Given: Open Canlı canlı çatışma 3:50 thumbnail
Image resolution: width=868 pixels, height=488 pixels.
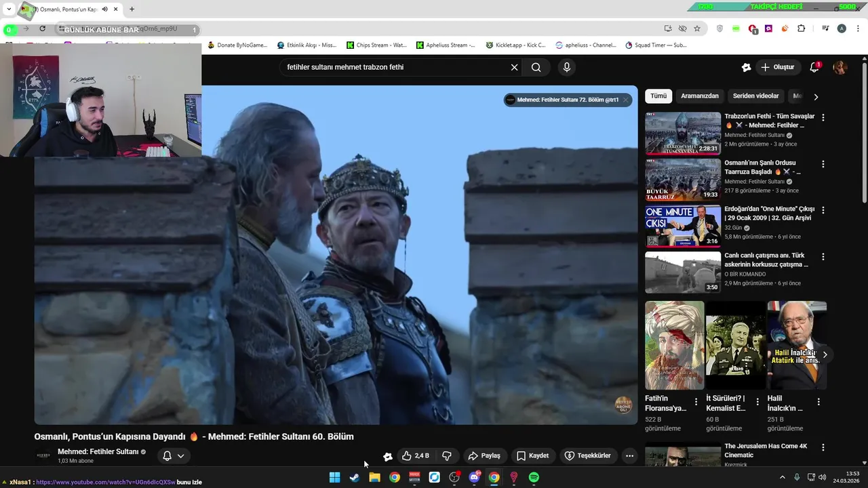Looking at the screenshot, I should (683, 272).
